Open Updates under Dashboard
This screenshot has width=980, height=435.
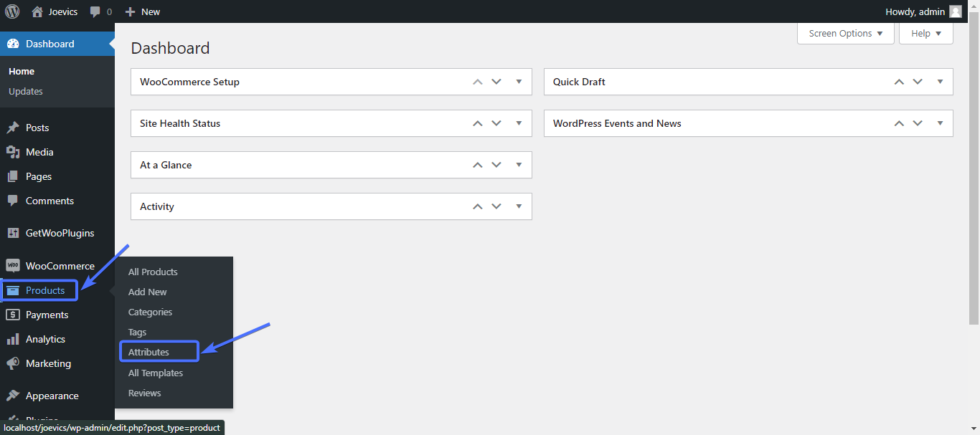pos(26,91)
